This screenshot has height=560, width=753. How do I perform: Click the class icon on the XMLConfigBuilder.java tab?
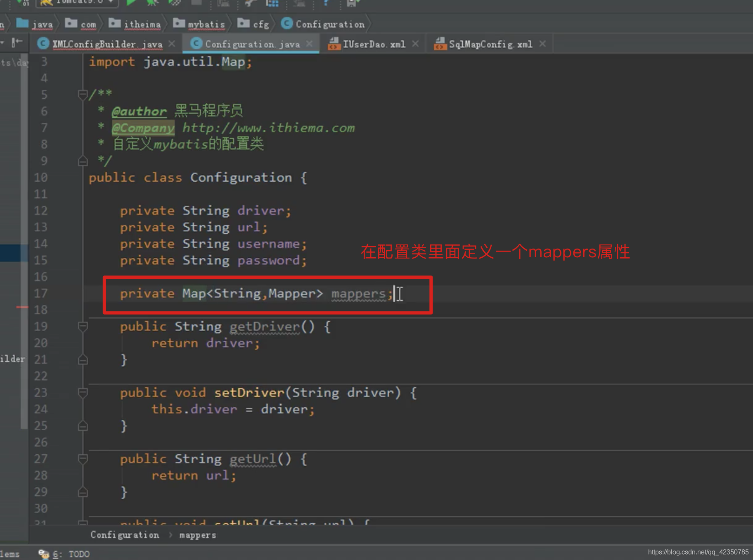coord(43,44)
